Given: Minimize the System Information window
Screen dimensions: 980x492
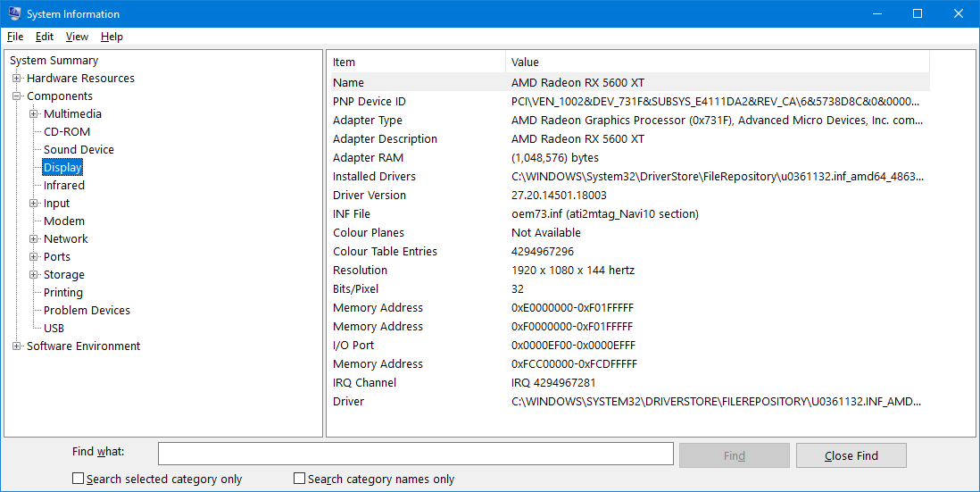Looking at the screenshot, I should pyautogui.click(x=876, y=13).
